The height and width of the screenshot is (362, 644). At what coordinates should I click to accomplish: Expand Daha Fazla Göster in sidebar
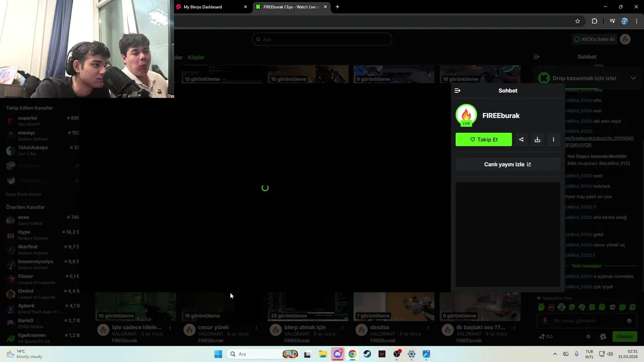click(x=24, y=195)
